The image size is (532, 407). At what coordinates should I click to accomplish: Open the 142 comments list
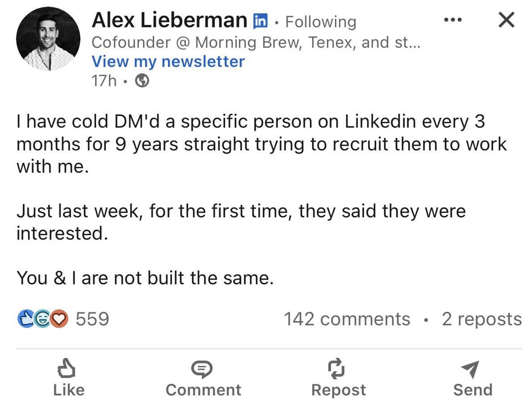click(347, 319)
